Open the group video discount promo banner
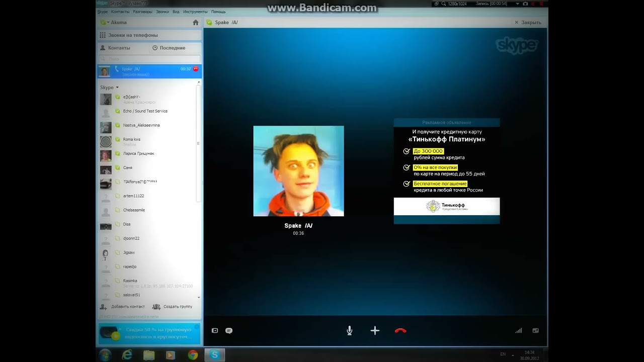644x362 pixels. pyautogui.click(x=149, y=333)
